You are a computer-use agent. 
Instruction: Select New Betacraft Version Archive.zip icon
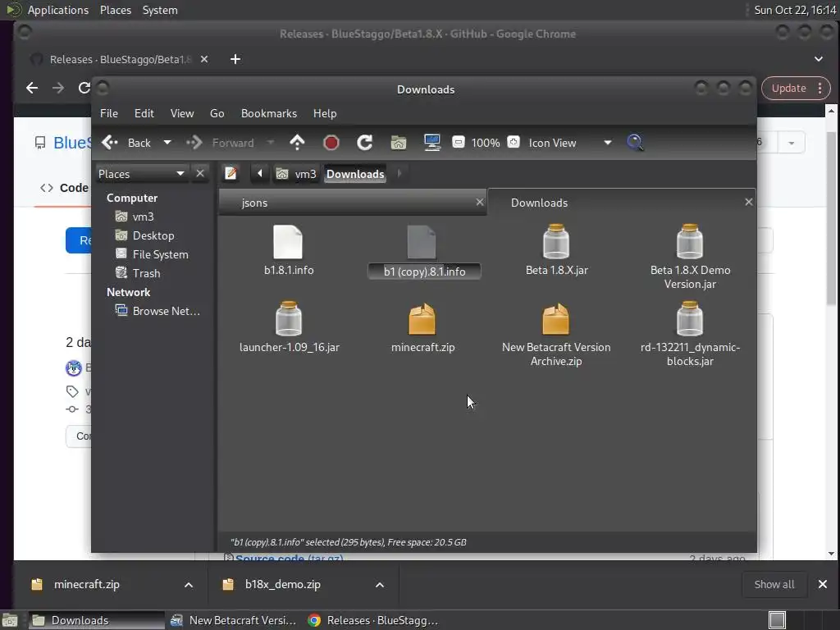[555, 319]
